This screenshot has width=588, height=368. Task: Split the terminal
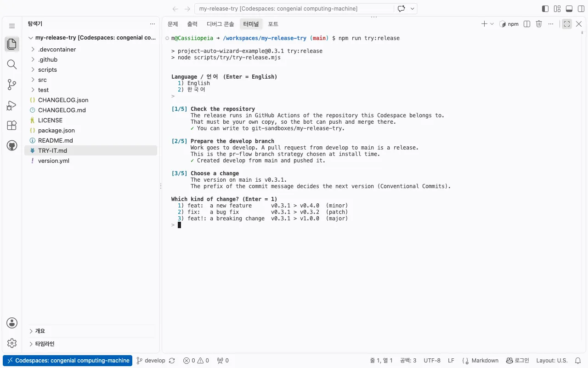[x=527, y=24]
